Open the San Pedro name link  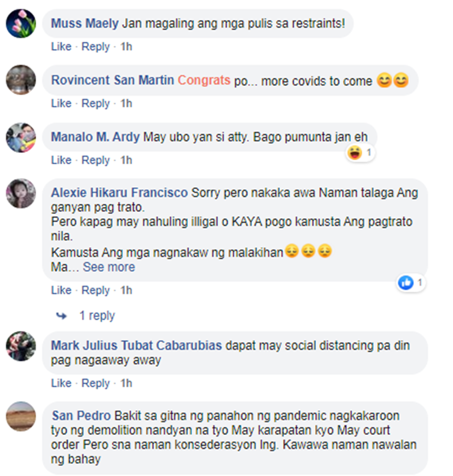pos(81,416)
